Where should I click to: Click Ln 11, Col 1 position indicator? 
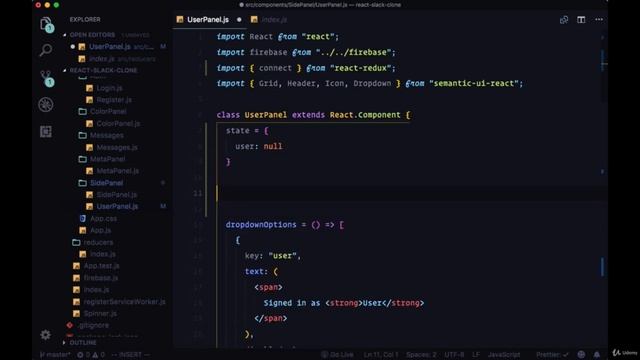380,355
